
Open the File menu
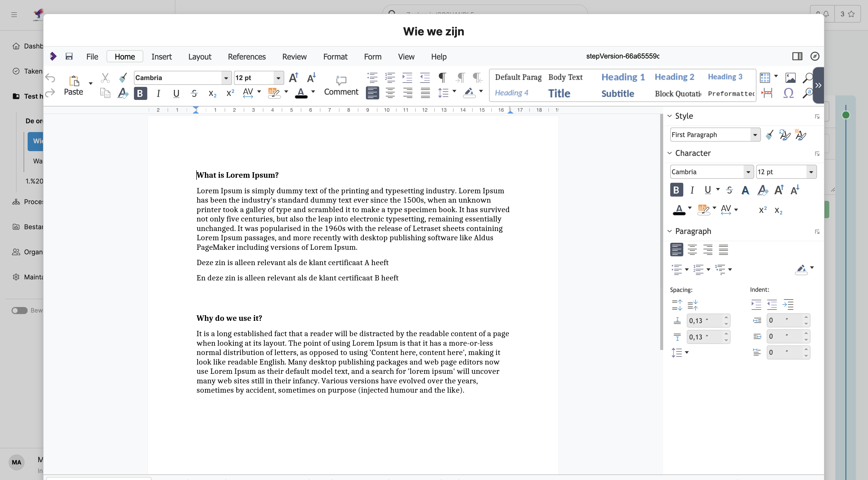click(x=92, y=56)
